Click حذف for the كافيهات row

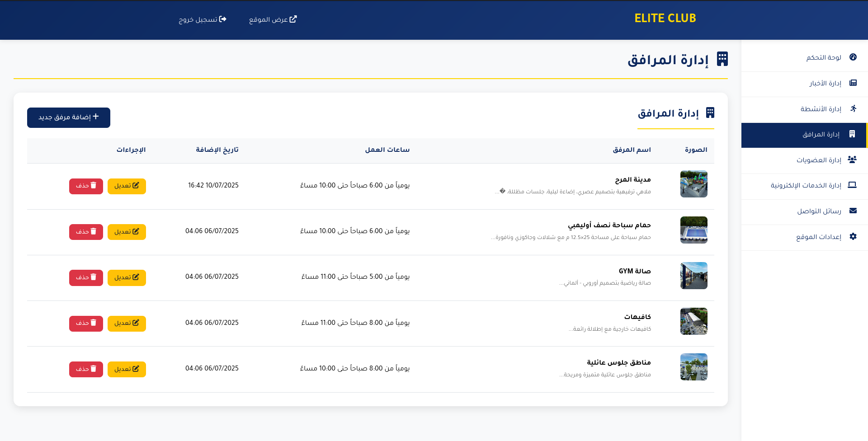(86, 324)
